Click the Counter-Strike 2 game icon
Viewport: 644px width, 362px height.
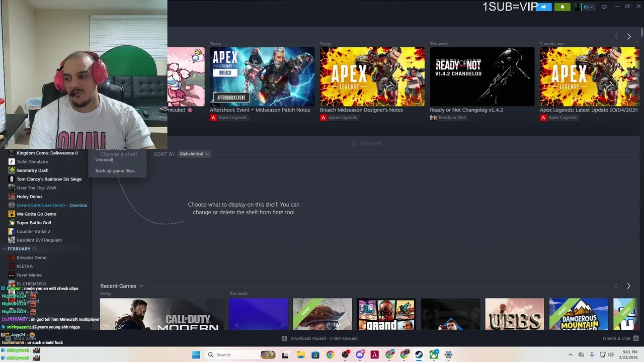coord(12,231)
